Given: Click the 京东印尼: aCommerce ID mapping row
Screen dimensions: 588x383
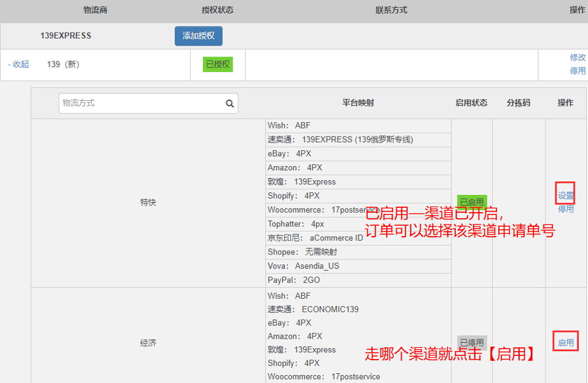Looking at the screenshot, I should (x=358, y=238).
